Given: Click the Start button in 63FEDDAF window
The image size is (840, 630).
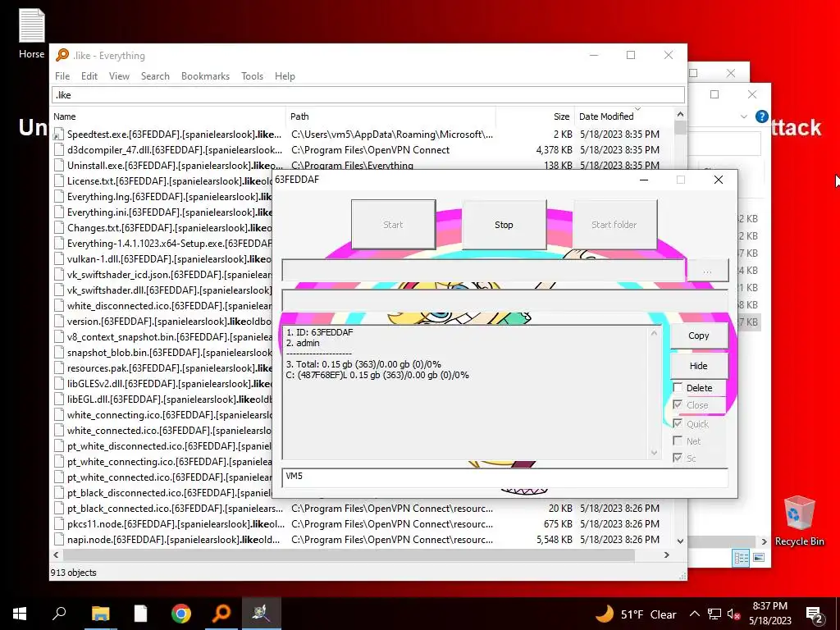Looking at the screenshot, I should click(x=393, y=225).
